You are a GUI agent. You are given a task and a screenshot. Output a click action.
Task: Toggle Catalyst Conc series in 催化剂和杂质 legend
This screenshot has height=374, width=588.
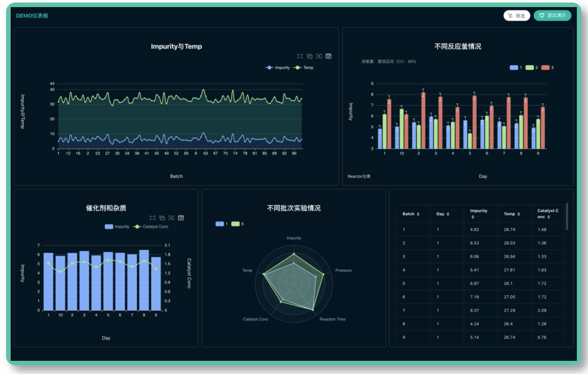(x=151, y=227)
